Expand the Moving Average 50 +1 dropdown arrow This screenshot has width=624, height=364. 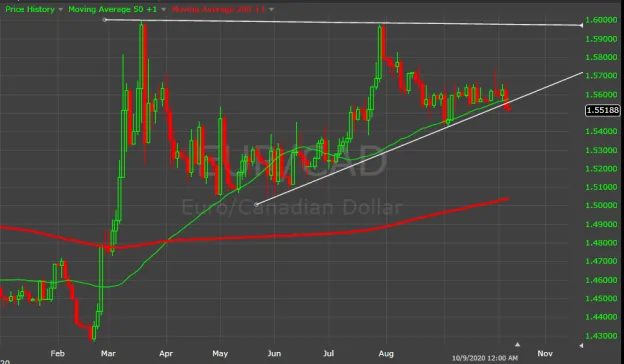(x=164, y=10)
